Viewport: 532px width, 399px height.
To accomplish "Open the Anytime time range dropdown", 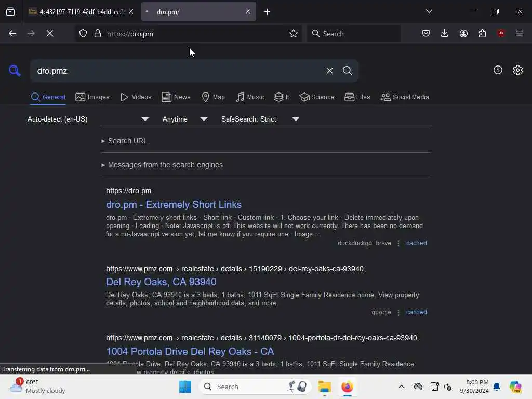I will point(185,119).
